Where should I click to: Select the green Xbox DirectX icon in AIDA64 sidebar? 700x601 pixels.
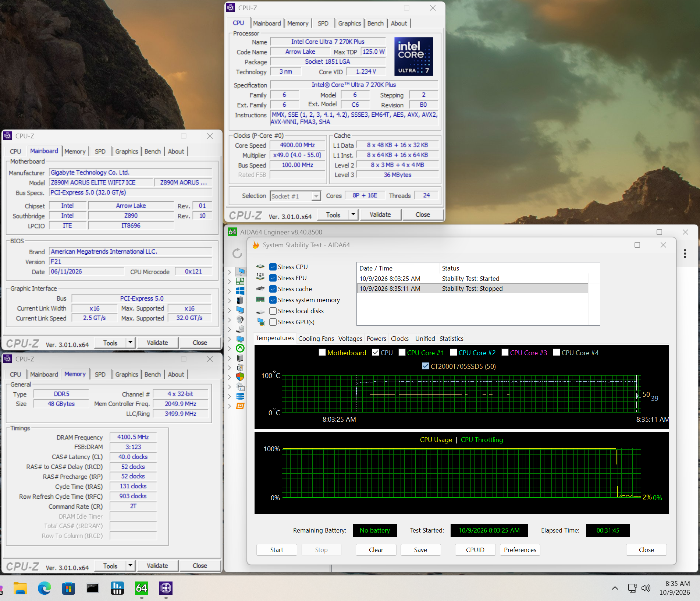(x=240, y=348)
